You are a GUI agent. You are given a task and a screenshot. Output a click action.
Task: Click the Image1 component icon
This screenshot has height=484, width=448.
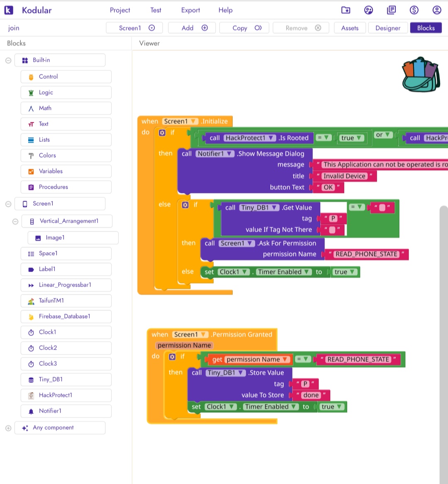[38, 238]
